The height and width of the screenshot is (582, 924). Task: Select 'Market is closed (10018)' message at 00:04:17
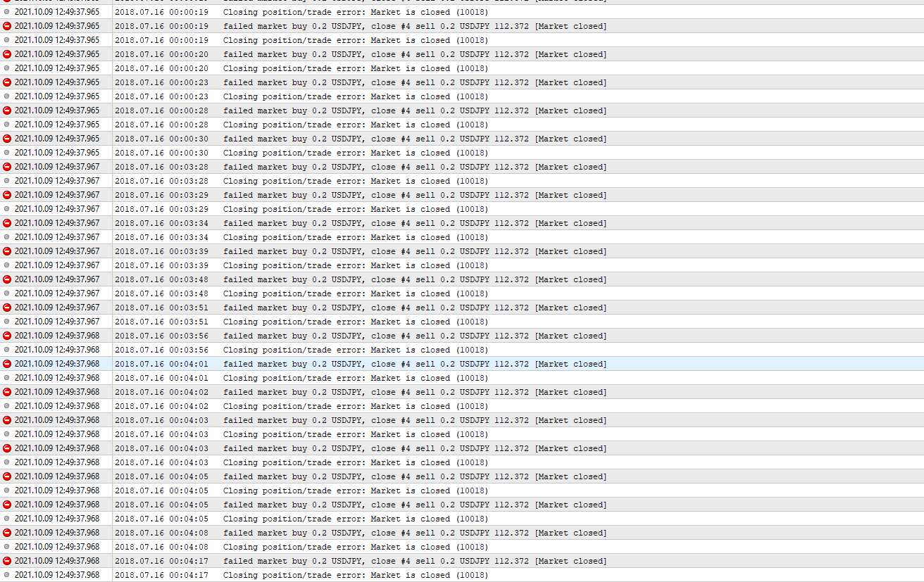[356, 575]
